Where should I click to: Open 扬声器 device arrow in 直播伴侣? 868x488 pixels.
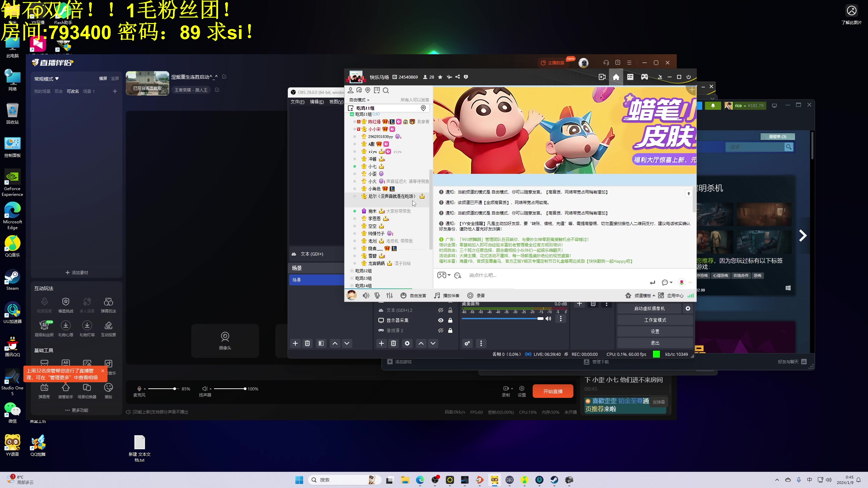coord(211,389)
